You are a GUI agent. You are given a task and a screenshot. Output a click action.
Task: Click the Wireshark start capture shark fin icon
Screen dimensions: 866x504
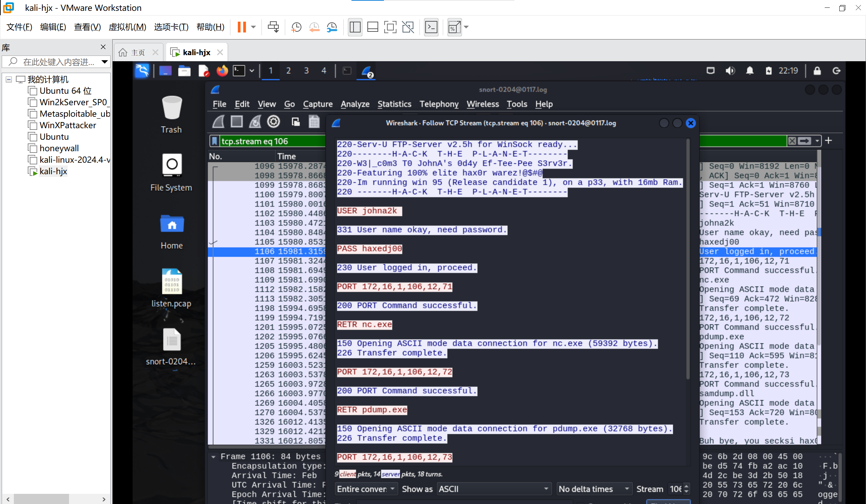coord(219,122)
